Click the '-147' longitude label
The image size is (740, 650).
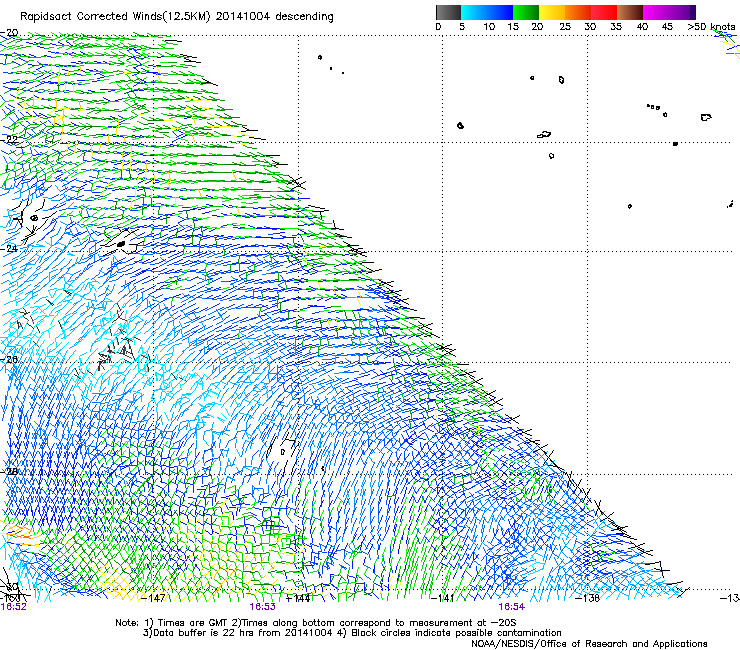tap(154, 598)
